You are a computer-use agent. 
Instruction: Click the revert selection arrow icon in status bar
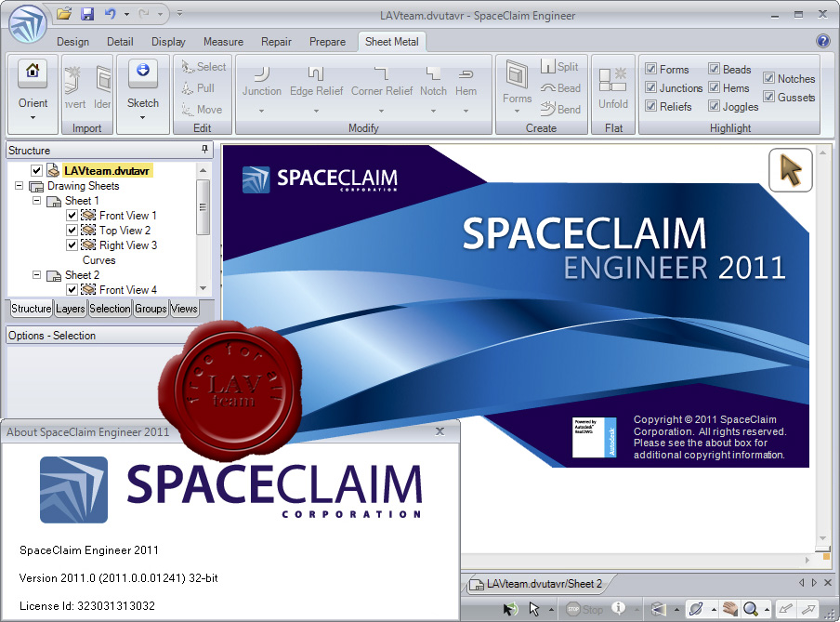click(x=510, y=609)
